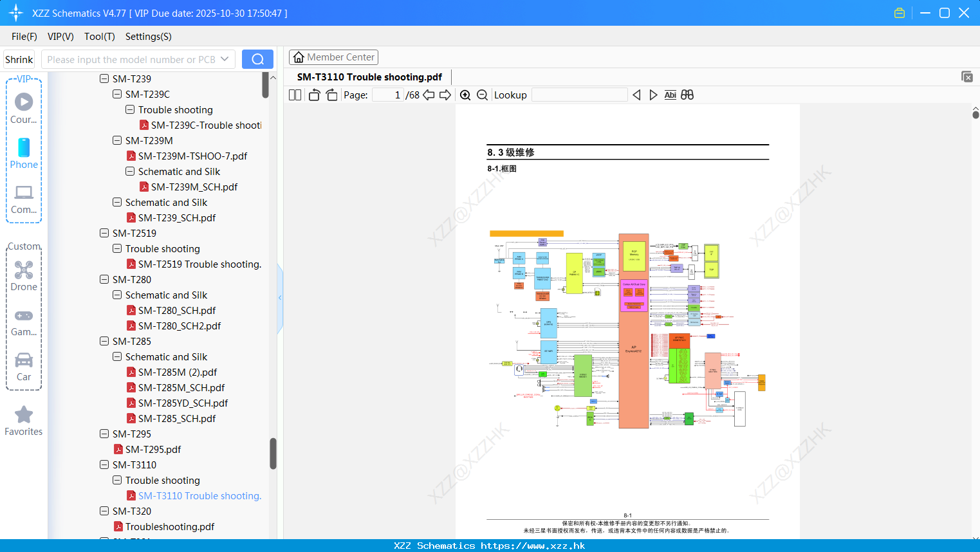980x552 pixels.
Task: Click the search magnifier button
Action: [257, 59]
